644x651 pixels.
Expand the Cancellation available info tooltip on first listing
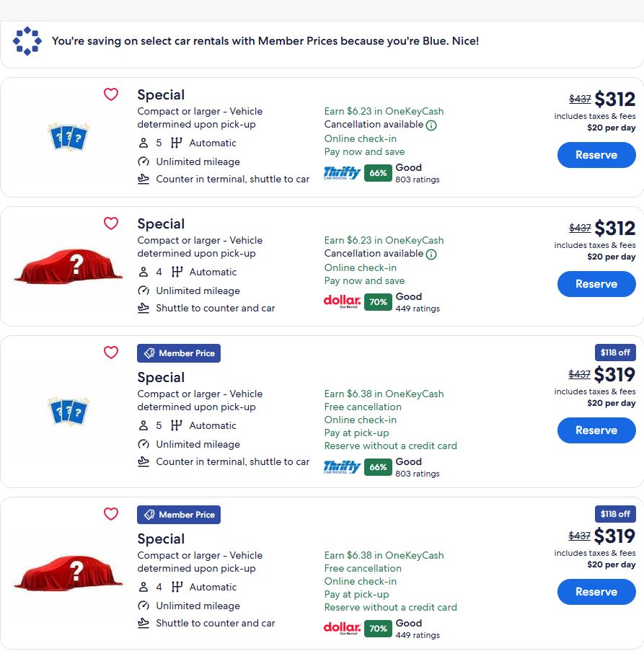[x=431, y=125]
